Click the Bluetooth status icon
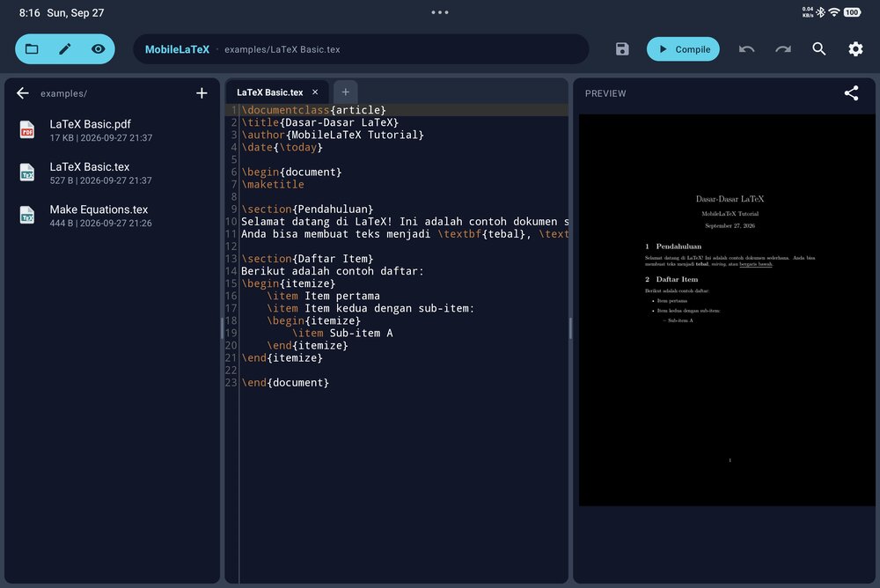 tap(820, 12)
